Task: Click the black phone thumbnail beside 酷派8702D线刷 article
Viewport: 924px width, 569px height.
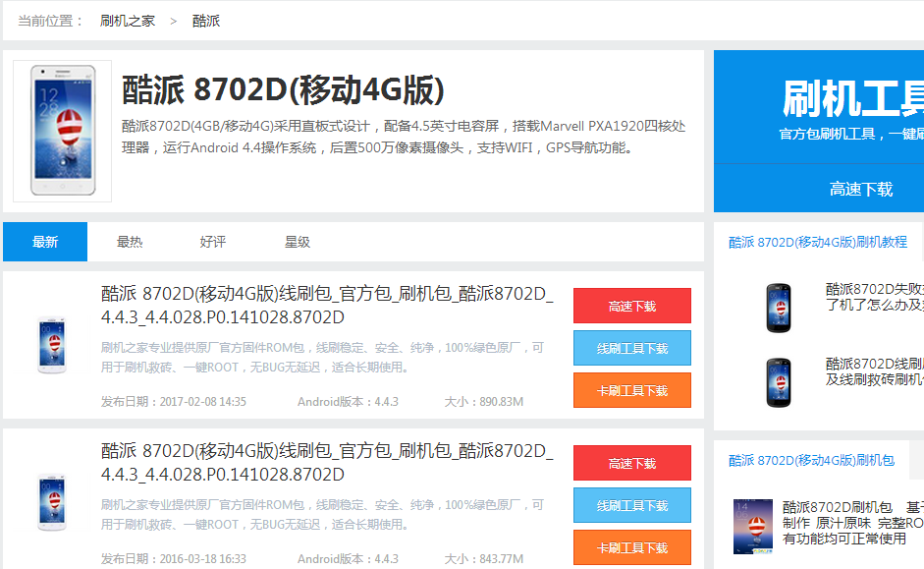Action: 779,382
